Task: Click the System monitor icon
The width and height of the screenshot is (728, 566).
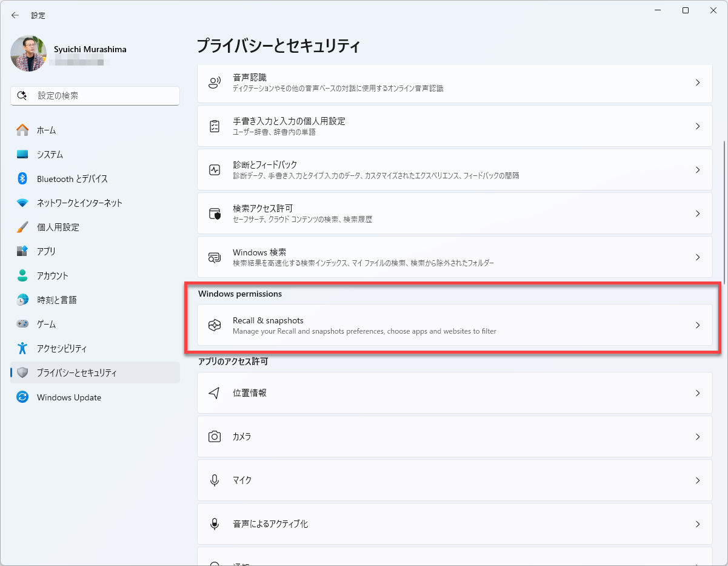Action: pyautogui.click(x=22, y=154)
